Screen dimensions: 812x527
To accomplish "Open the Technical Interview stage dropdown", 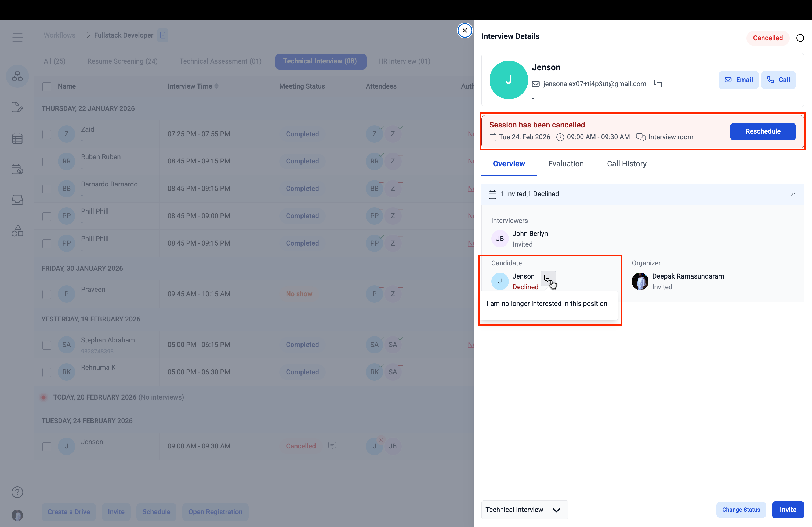I will (524, 510).
